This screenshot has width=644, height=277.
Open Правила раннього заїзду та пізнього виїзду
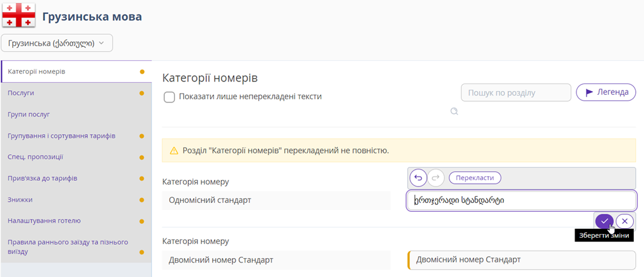76,247
